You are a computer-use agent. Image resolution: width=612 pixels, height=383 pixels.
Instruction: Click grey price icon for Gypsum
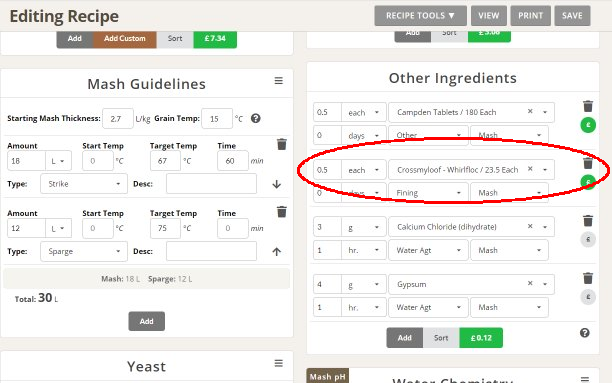pos(588,297)
